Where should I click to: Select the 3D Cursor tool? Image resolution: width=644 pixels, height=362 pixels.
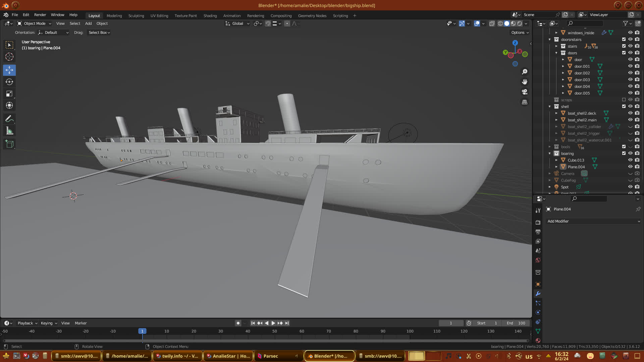pyautogui.click(x=9, y=57)
